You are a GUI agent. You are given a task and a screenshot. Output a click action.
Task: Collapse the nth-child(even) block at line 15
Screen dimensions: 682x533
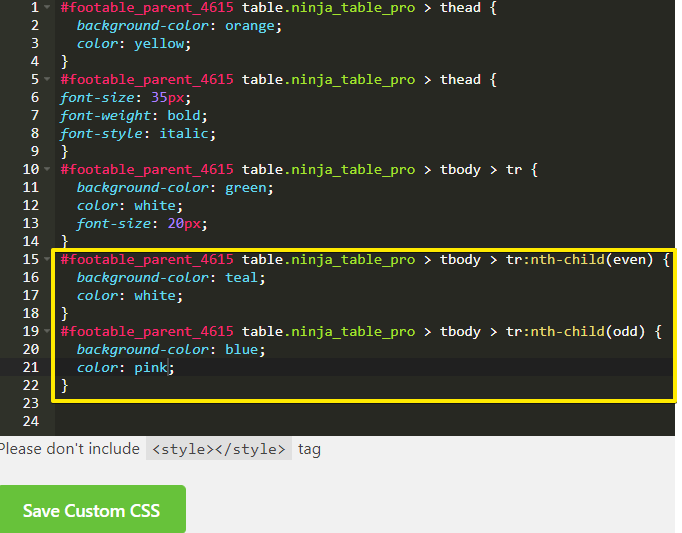pyautogui.click(x=47, y=259)
